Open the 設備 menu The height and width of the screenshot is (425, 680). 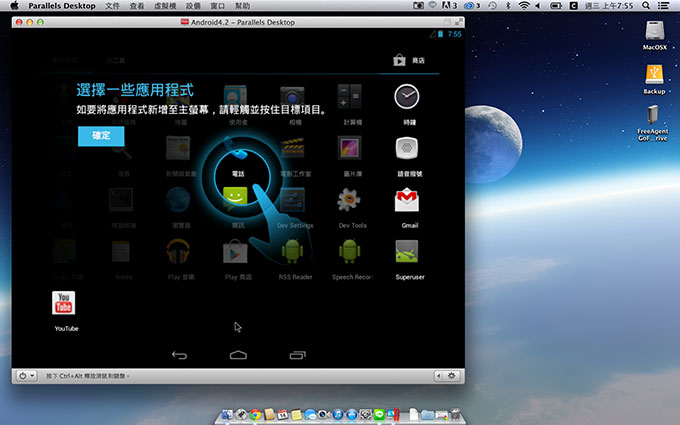193,6
